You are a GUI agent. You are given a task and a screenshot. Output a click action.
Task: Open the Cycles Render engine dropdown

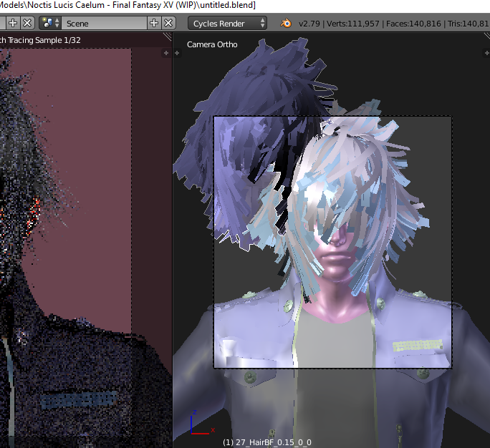[227, 24]
